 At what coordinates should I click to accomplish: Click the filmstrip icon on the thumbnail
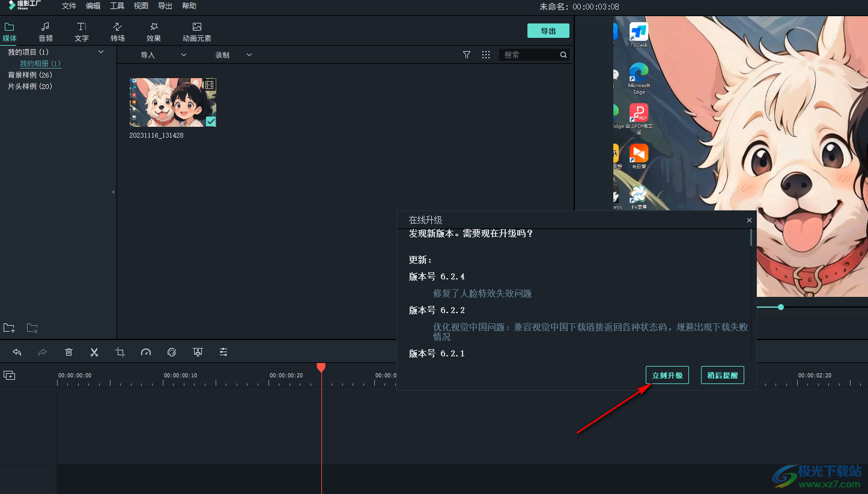[209, 85]
